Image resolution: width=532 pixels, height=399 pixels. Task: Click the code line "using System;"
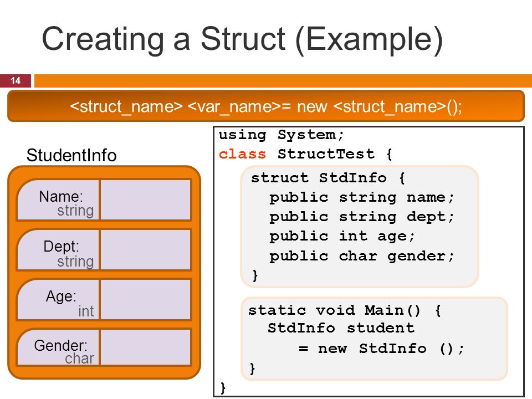point(282,135)
